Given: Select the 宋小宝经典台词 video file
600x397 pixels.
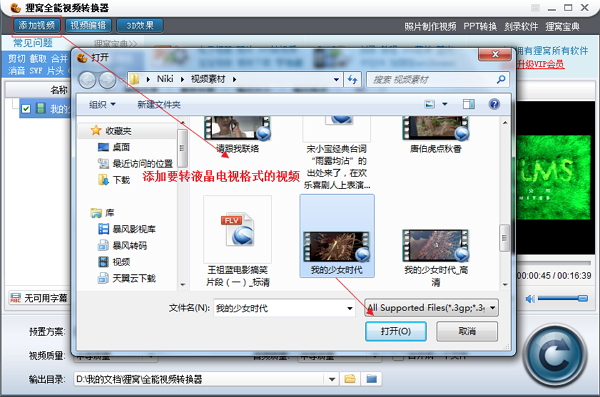Looking at the screenshot, I should pyautogui.click(x=337, y=153).
